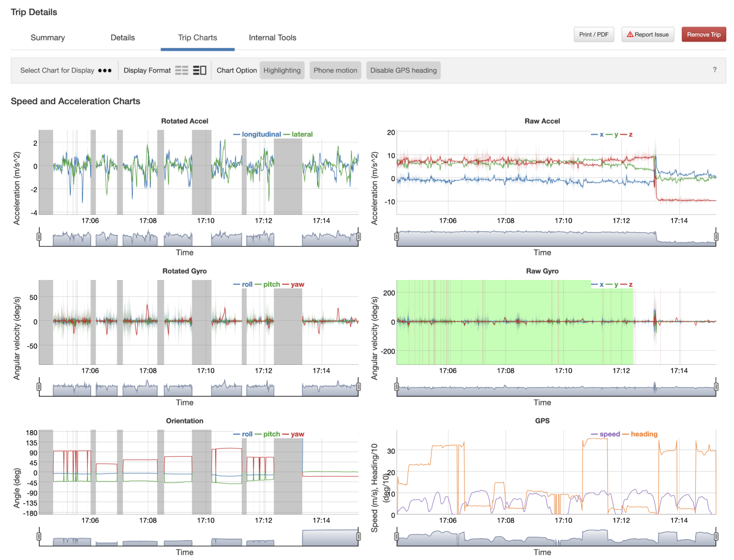Hide the longitudinal series in Rotated Accel legend
Viewport: 734px width, 560px height.
[x=262, y=134]
